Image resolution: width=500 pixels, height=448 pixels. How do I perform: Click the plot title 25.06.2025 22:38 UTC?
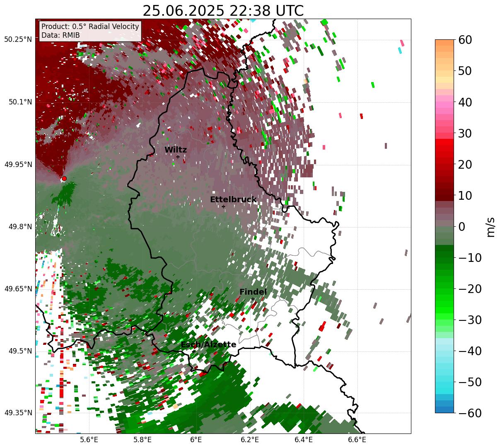click(x=223, y=11)
